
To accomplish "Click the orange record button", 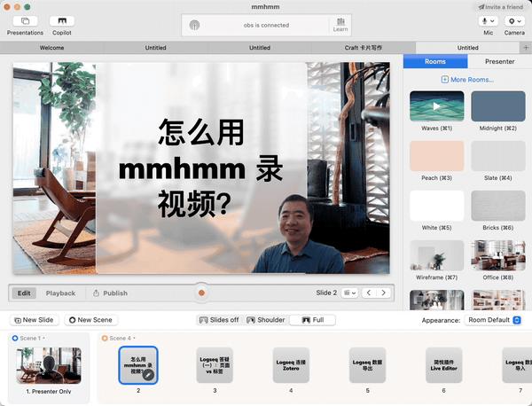I will click(201, 293).
